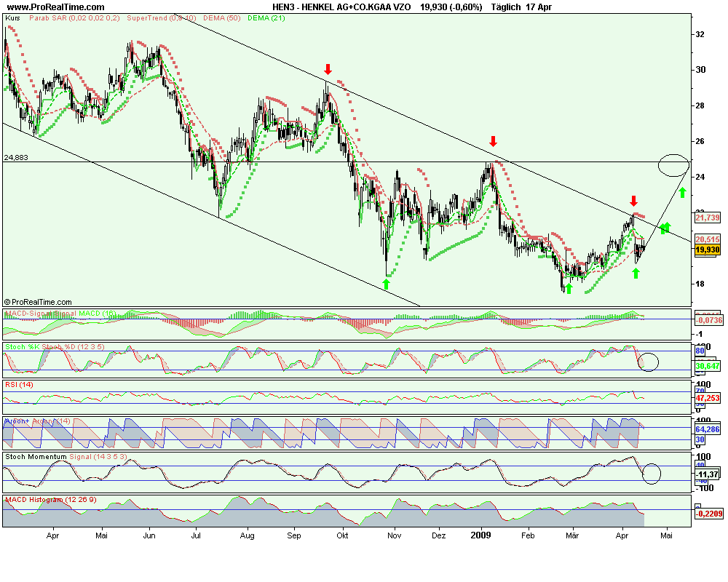Click the 17 Apr date in header
This screenshot has width=728, height=582.
pyautogui.click(x=539, y=7)
